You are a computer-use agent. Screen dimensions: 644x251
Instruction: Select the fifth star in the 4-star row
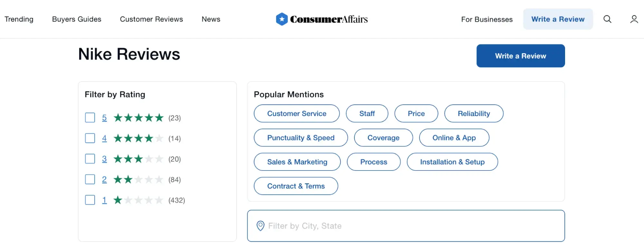click(x=160, y=138)
